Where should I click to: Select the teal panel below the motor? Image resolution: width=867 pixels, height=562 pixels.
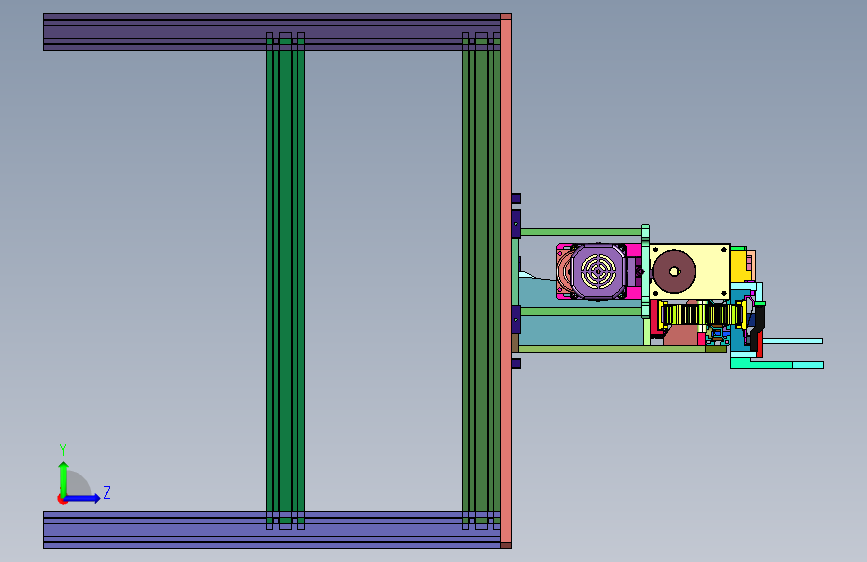[581, 331]
